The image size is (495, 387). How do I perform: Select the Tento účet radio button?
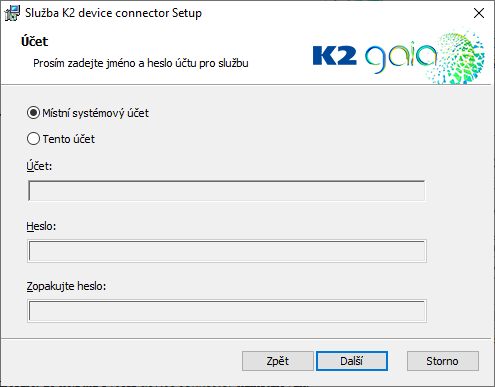coord(33,139)
